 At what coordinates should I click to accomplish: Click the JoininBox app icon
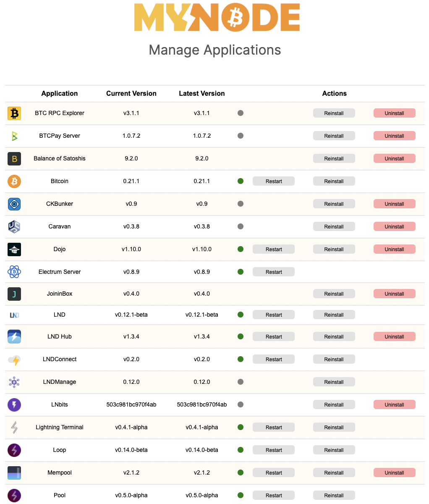point(14,294)
